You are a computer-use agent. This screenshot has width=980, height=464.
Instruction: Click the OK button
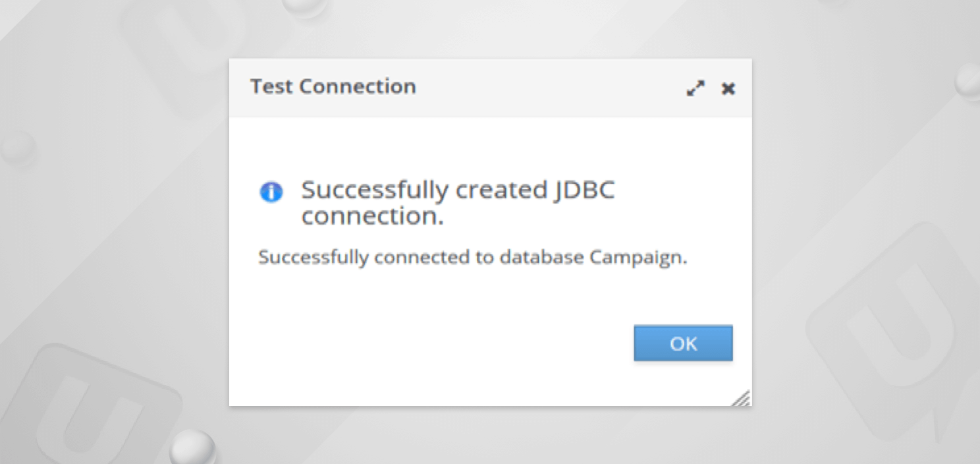(683, 343)
